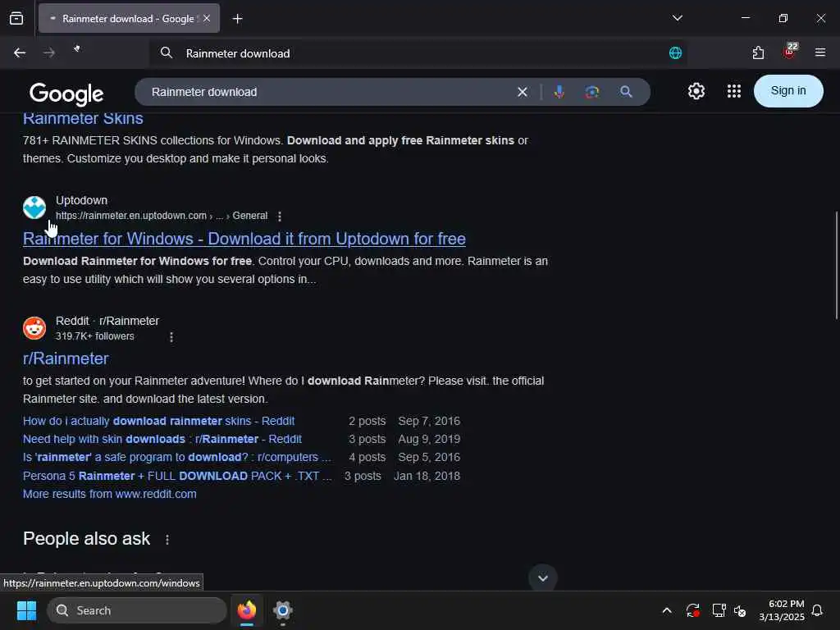Viewport: 840px width, 630px height.
Task: Open a new browser tab
Action: [x=237, y=19]
